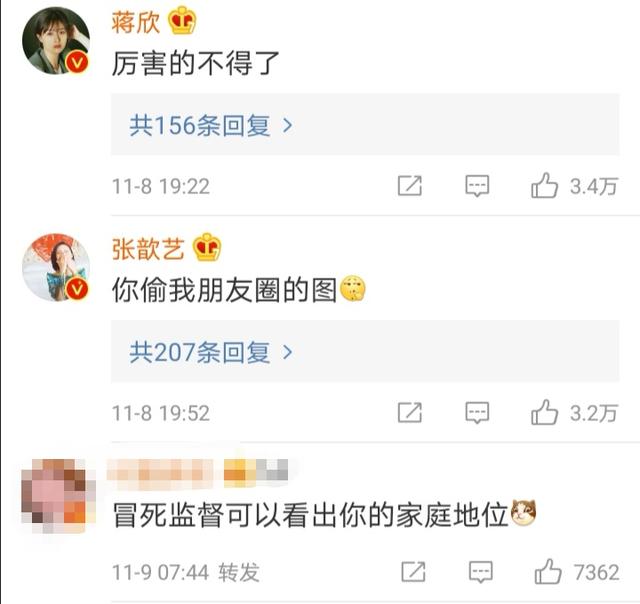Open reply box on 冒死监督 comment
The image size is (640, 604).
point(481,572)
